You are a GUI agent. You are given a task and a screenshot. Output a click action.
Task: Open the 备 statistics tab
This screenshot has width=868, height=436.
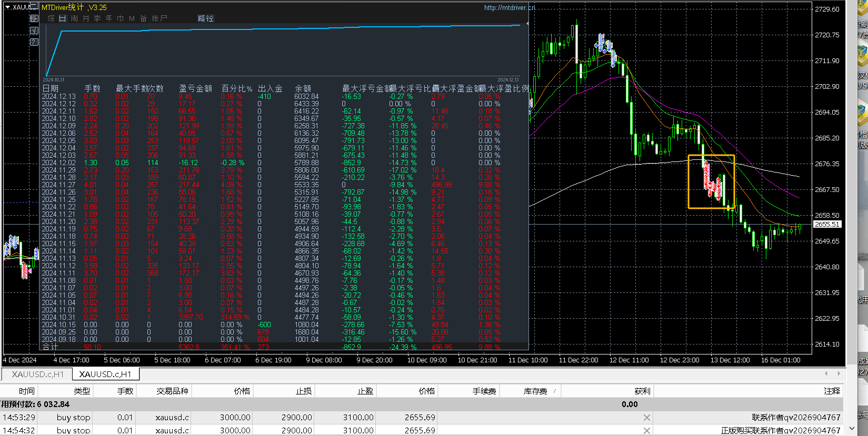[x=144, y=18]
